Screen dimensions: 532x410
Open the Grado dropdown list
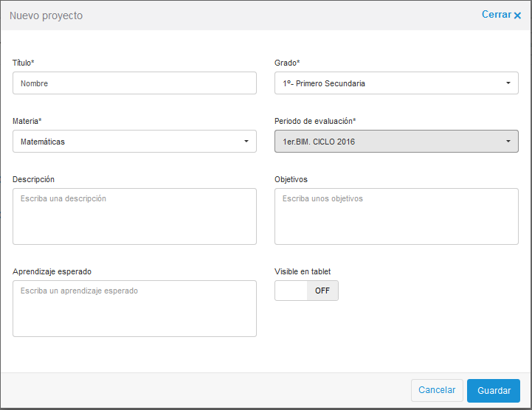tap(396, 83)
